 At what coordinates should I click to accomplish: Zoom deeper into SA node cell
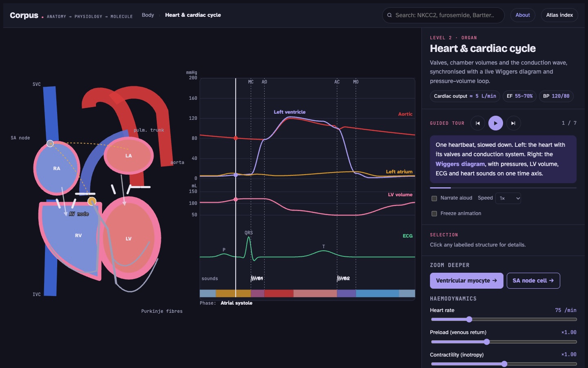point(533,280)
